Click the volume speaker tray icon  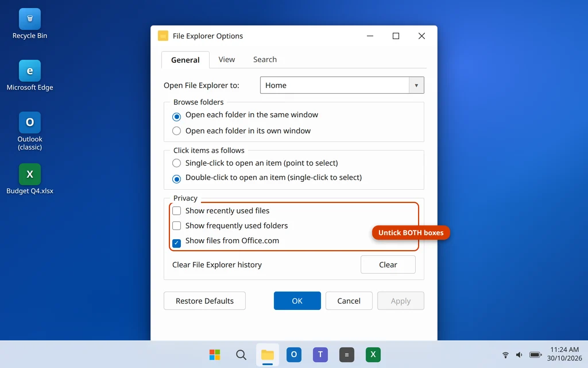click(519, 355)
